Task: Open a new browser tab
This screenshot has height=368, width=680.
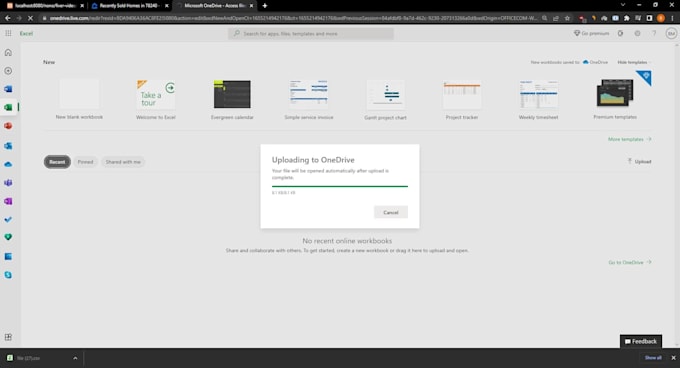Action: (x=265, y=6)
